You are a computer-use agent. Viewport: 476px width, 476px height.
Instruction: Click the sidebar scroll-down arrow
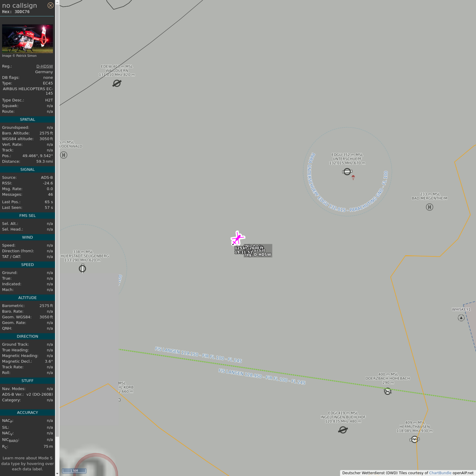[x=57, y=474]
